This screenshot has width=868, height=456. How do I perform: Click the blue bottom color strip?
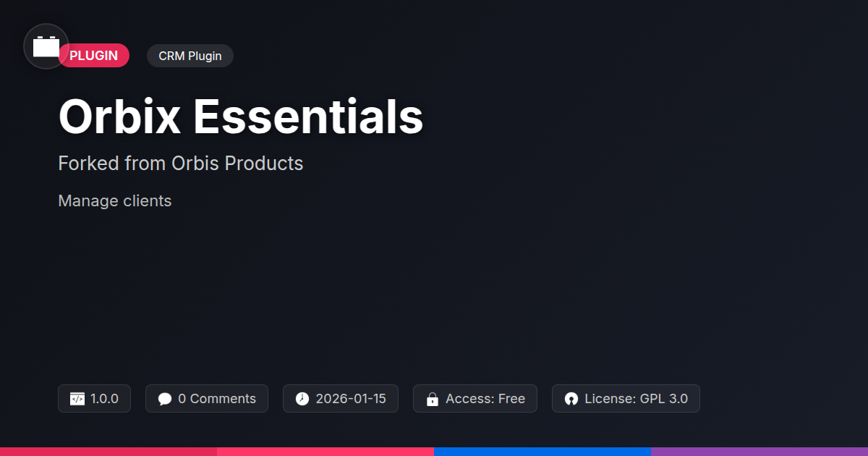(542, 452)
